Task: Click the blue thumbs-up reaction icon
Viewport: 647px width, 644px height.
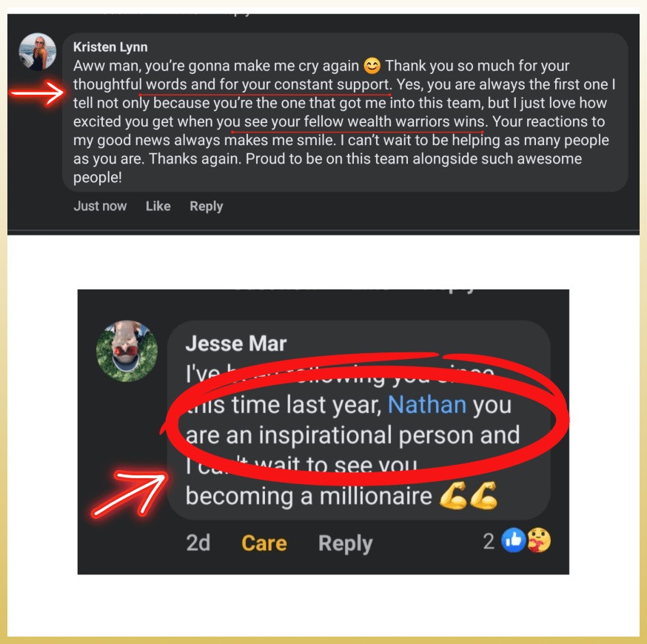Action: [x=513, y=540]
